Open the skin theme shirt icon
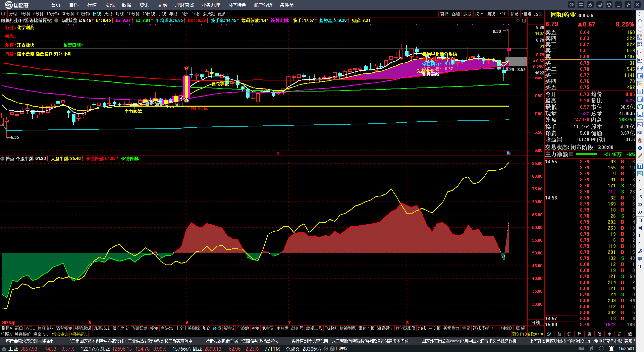644x352 pixels. click(609, 5)
